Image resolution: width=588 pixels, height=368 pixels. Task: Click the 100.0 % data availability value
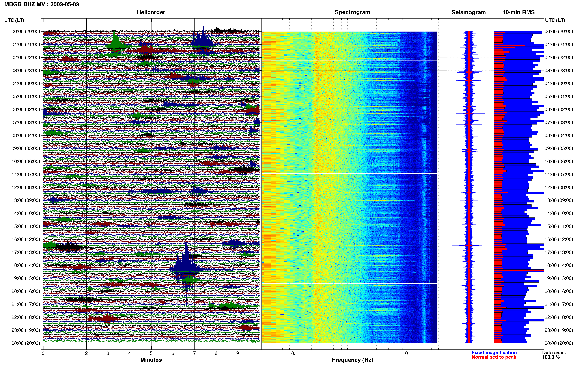click(551, 357)
